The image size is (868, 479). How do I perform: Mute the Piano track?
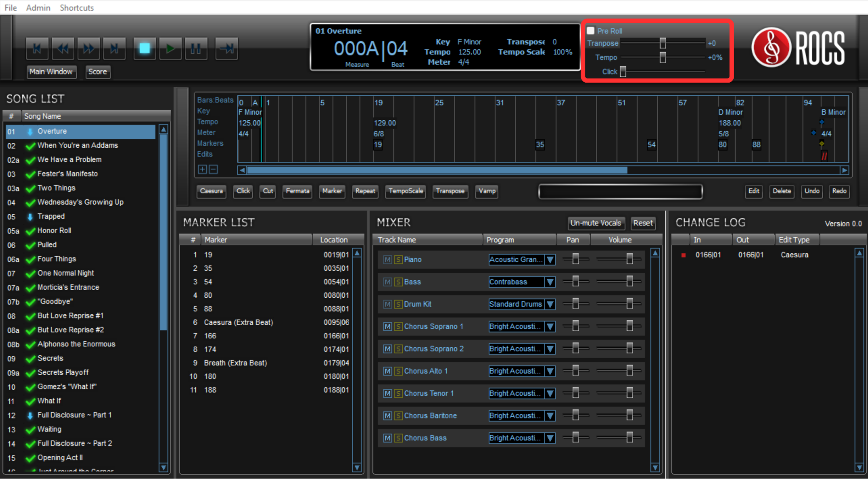pos(387,259)
